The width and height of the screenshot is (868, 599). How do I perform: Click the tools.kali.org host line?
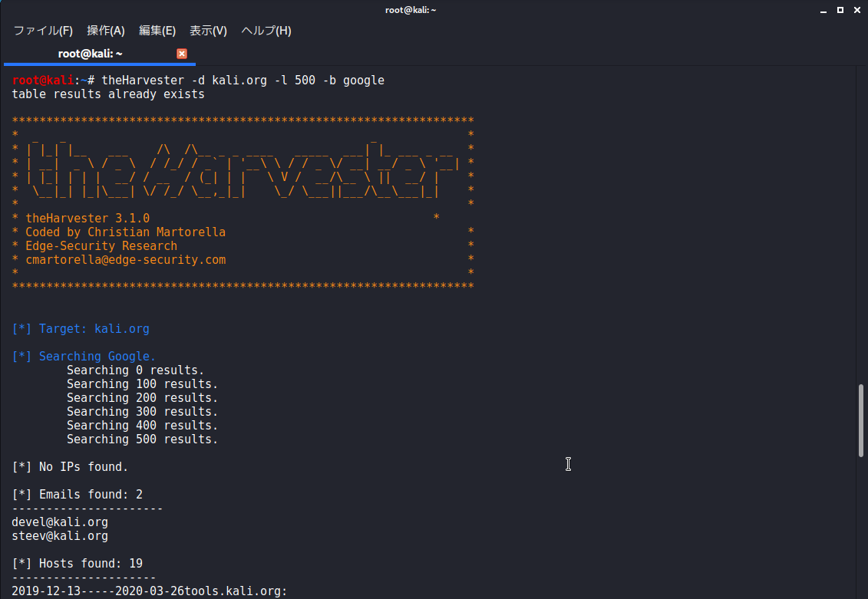click(x=150, y=591)
